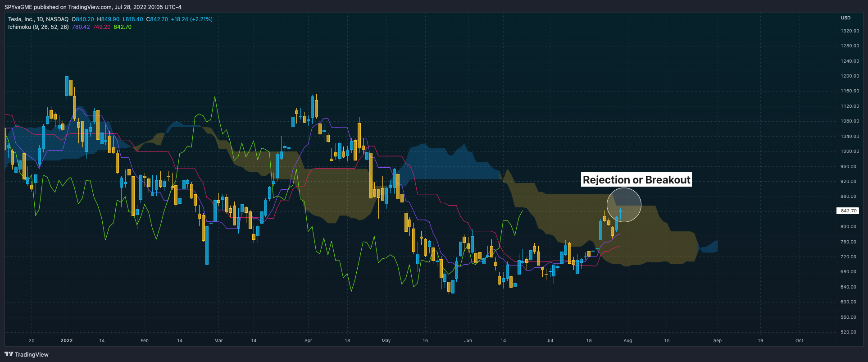Click the +18.24 (+2.21%) change value

pyautogui.click(x=192, y=19)
